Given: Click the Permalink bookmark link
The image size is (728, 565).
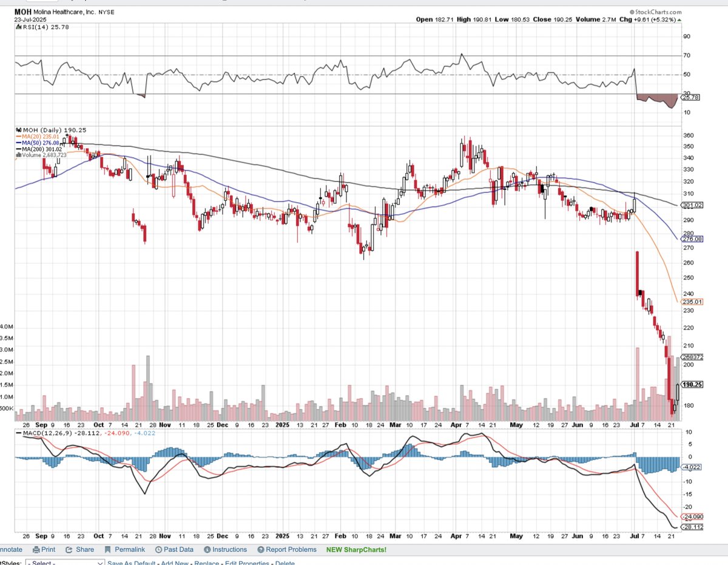Looking at the screenshot, I should (124, 549).
